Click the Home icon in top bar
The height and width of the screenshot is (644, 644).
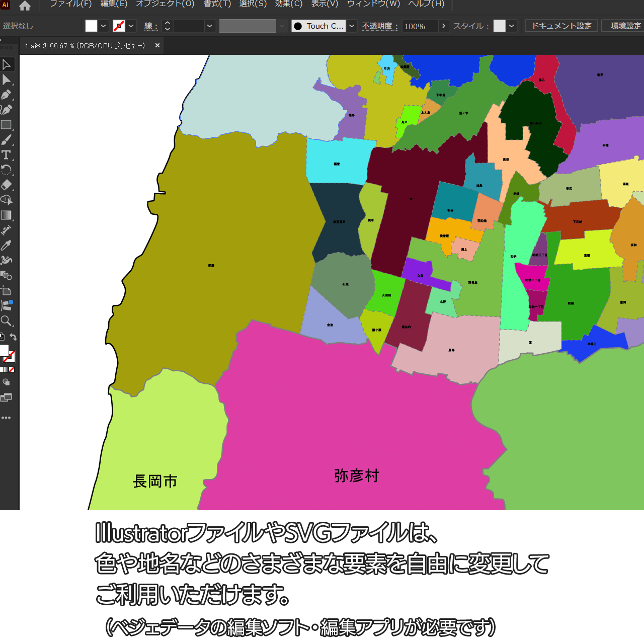coord(25,6)
